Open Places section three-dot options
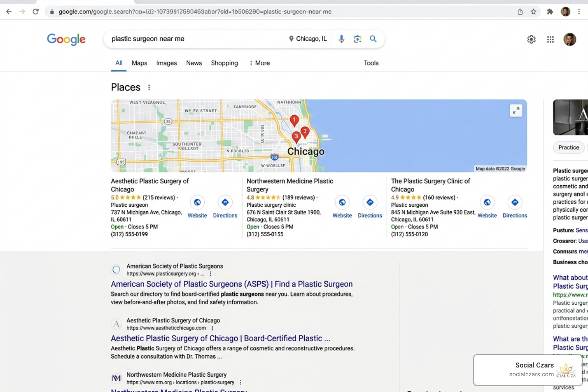This screenshot has width=588, height=392. [x=149, y=87]
